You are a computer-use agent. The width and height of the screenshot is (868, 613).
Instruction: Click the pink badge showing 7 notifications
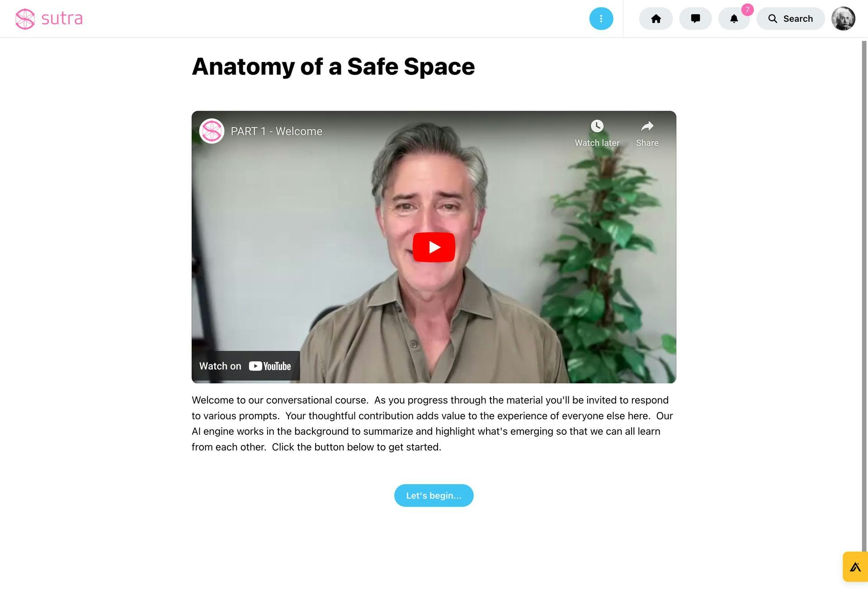point(747,9)
